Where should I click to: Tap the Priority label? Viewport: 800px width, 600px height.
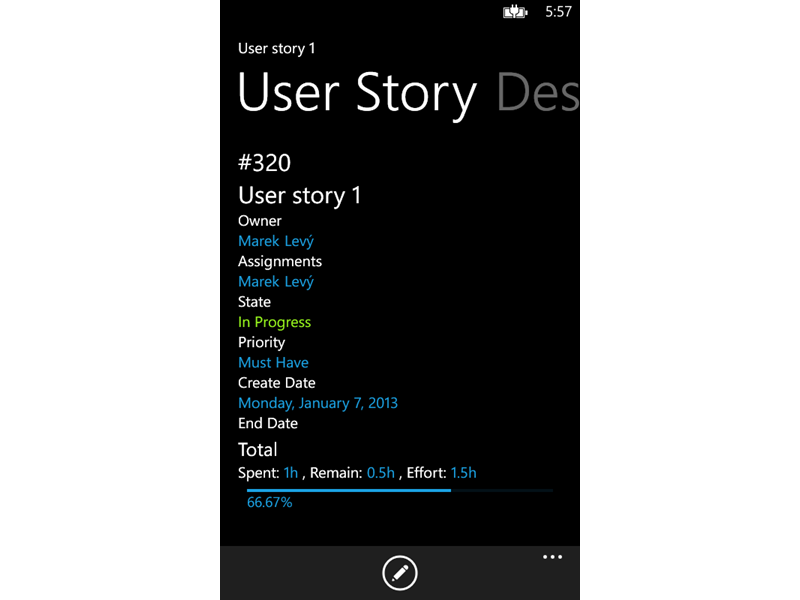coord(262,342)
